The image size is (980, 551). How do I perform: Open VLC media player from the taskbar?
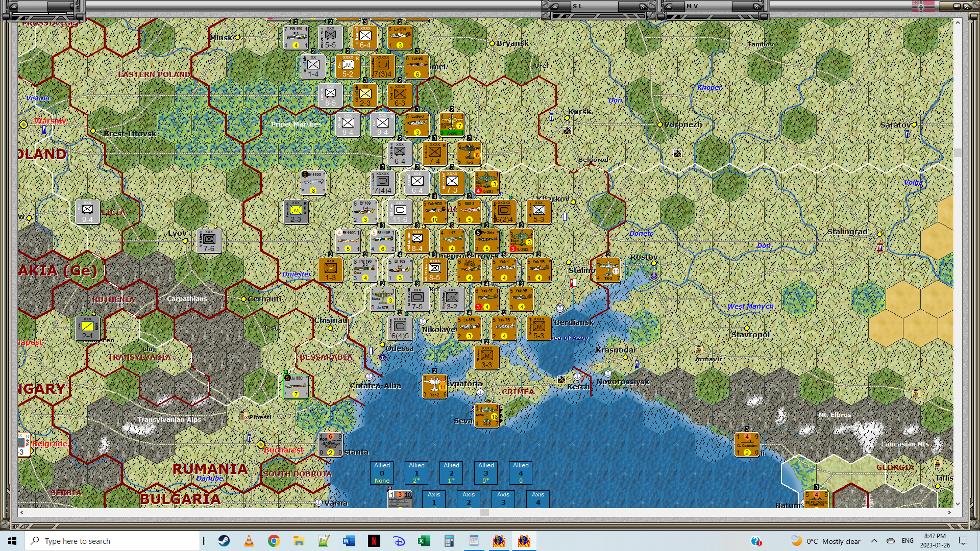pyautogui.click(x=249, y=541)
